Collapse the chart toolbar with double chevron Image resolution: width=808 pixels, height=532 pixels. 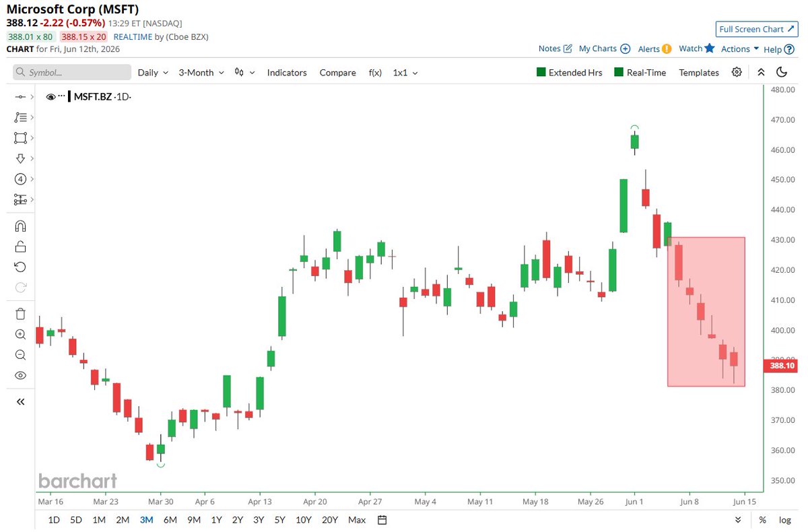(x=761, y=73)
